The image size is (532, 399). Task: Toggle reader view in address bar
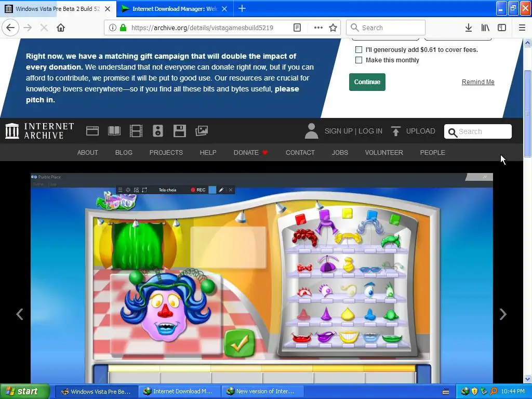click(297, 28)
